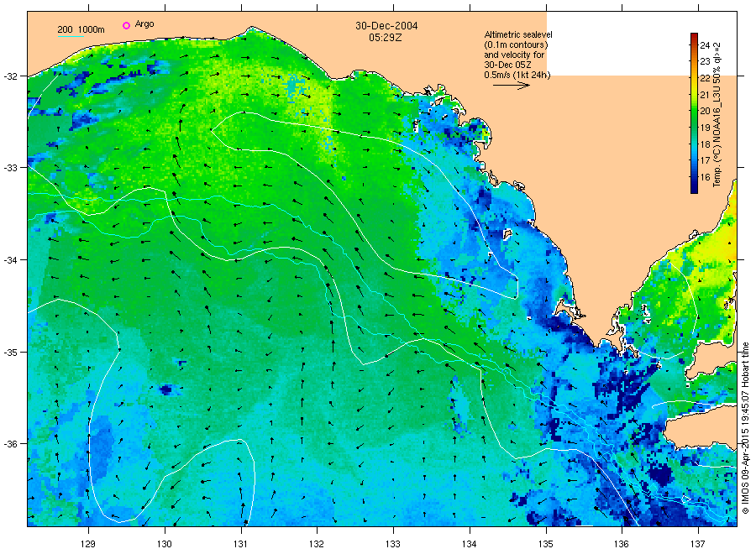Click the '24' value on color bar
Image resolution: width=756 pixels, height=554 pixels.
coord(705,45)
